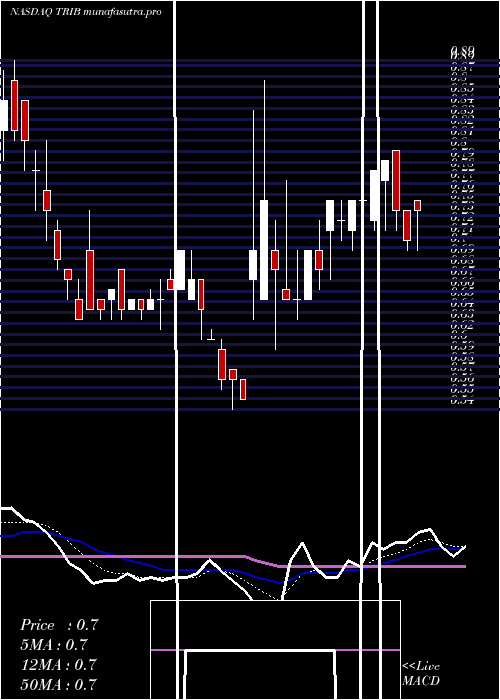Click the '<<Live MACD' label
This screenshot has width=500, height=700.
click(x=421, y=673)
